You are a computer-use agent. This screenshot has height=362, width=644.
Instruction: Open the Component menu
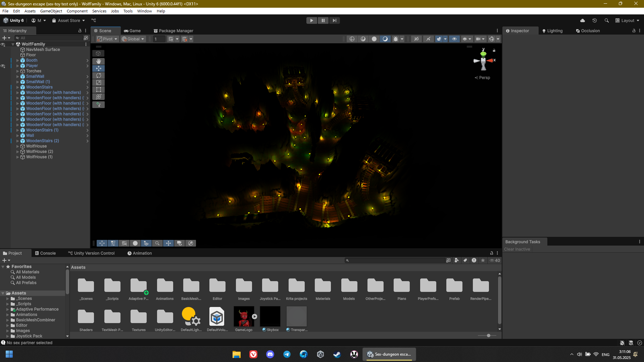[x=77, y=11]
